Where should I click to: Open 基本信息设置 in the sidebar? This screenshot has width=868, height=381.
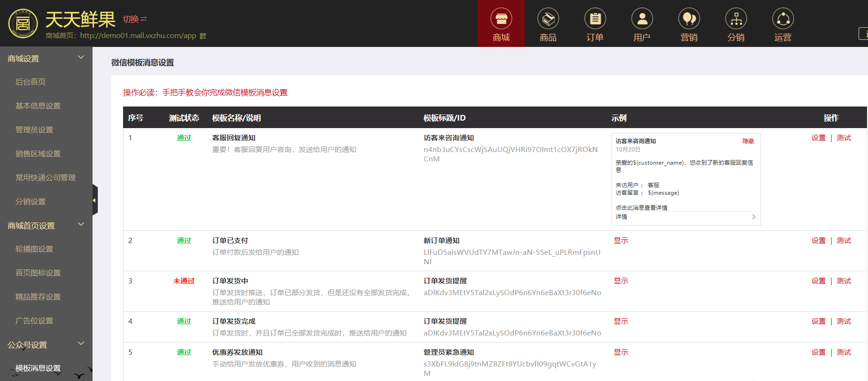point(38,106)
